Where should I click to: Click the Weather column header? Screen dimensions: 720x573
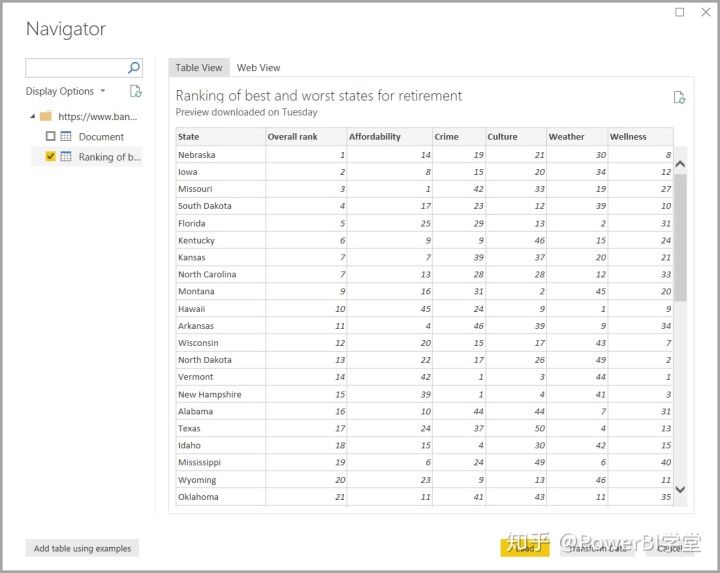tap(577, 136)
